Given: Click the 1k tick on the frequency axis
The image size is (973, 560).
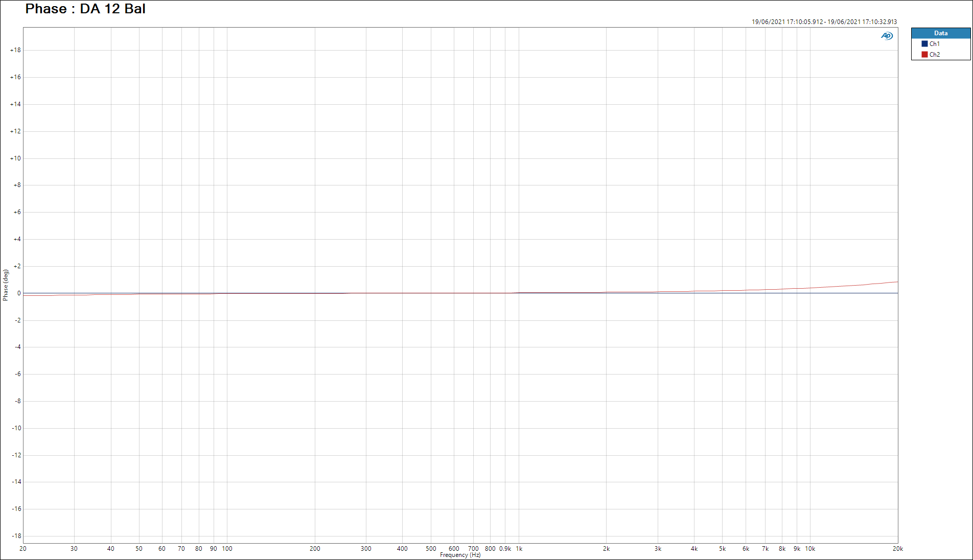Looking at the screenshot, I should [x=519, y=549].
